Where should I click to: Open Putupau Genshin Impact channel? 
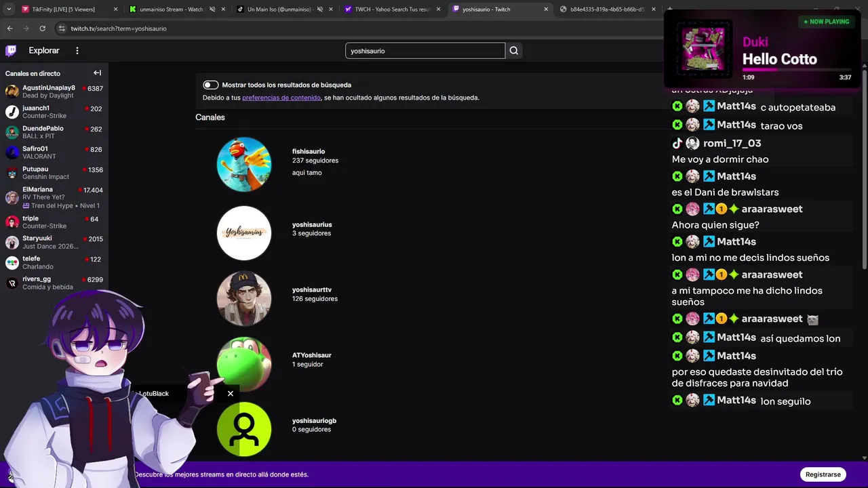[x=54, y=173]
